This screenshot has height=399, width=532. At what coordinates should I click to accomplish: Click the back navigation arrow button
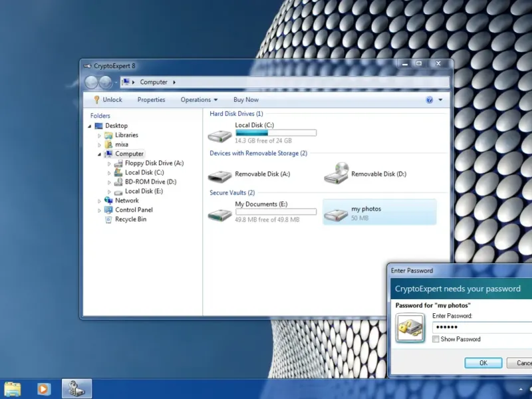pyautogui.click(x=91, y=82)
